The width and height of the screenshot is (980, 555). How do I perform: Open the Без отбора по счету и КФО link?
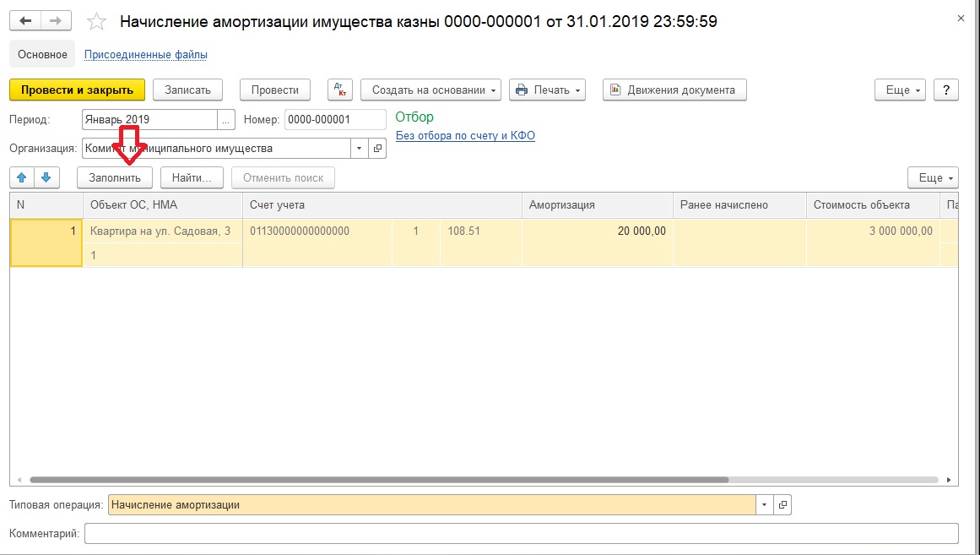coord(465,135)
